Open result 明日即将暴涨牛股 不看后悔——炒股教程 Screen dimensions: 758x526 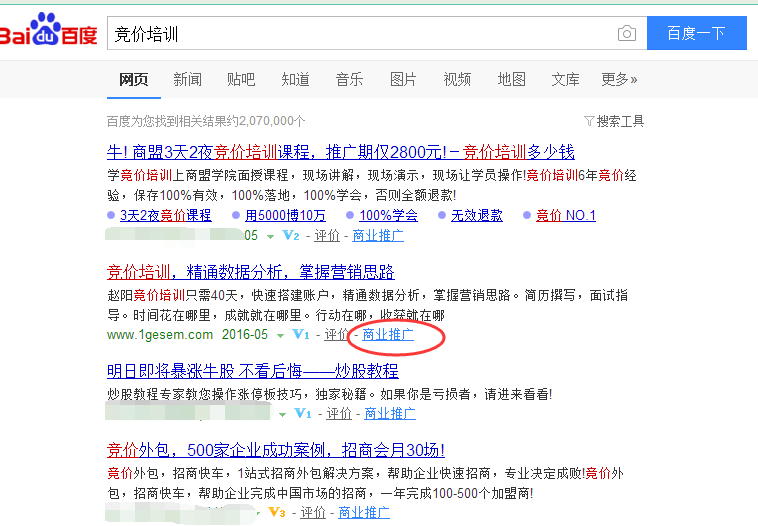(x=253, y=371)
